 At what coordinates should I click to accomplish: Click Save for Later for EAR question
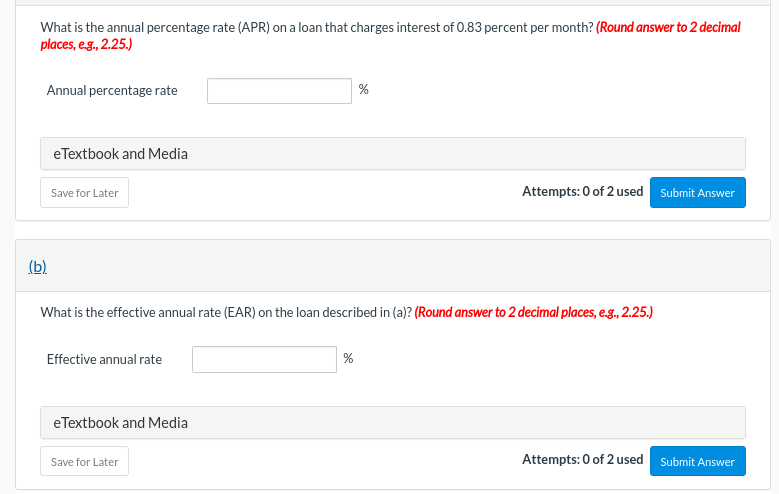[84, 461]
